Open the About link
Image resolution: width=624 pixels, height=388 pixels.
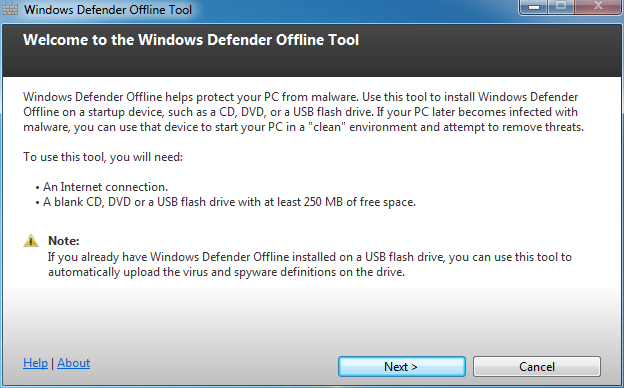coord(74,363)
